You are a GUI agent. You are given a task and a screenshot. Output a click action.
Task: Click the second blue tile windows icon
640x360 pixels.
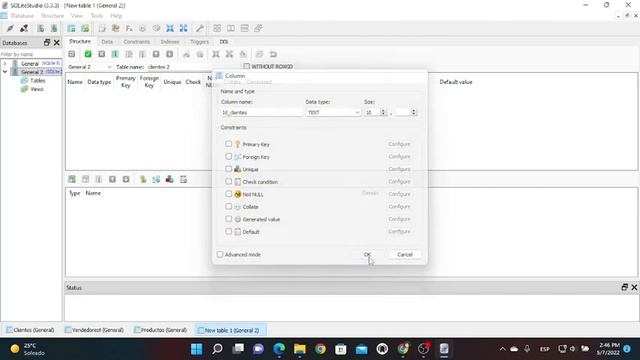tap(184, 28)
